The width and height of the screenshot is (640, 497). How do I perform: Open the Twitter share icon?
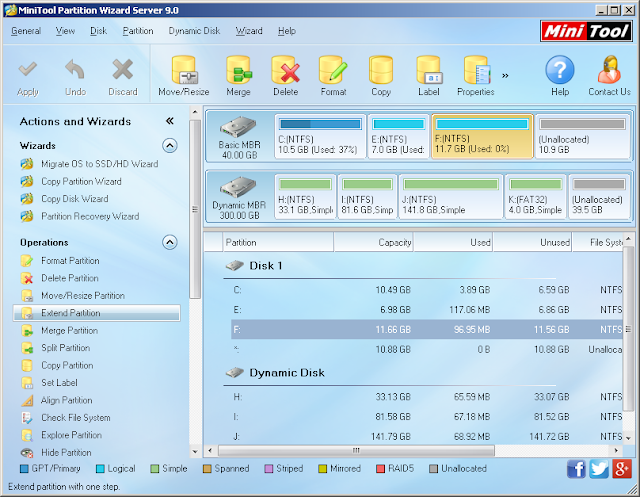[599, 469]
